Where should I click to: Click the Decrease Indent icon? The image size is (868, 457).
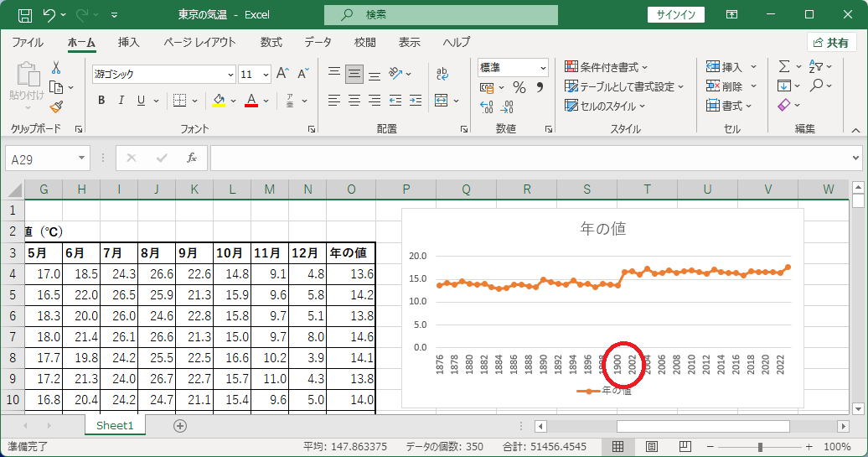pos(395,101)
